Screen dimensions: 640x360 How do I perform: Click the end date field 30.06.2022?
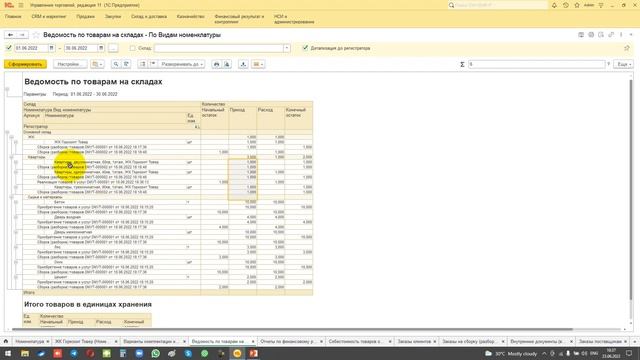pos(81,48)
